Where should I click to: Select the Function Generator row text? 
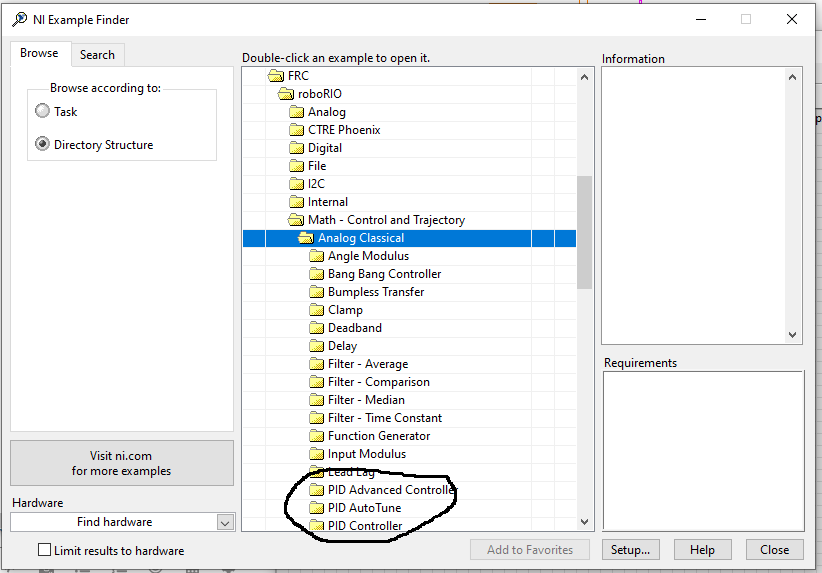coord(379,436)
